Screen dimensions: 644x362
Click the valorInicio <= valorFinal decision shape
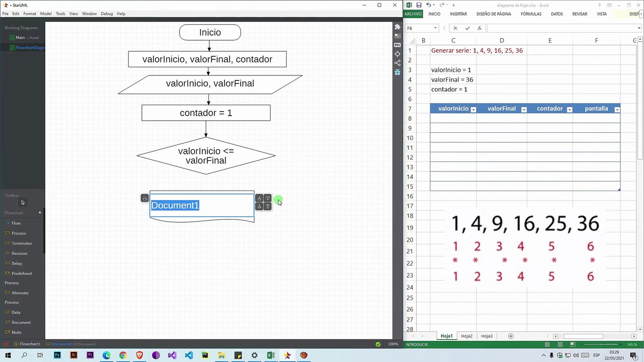pos(206,156)
